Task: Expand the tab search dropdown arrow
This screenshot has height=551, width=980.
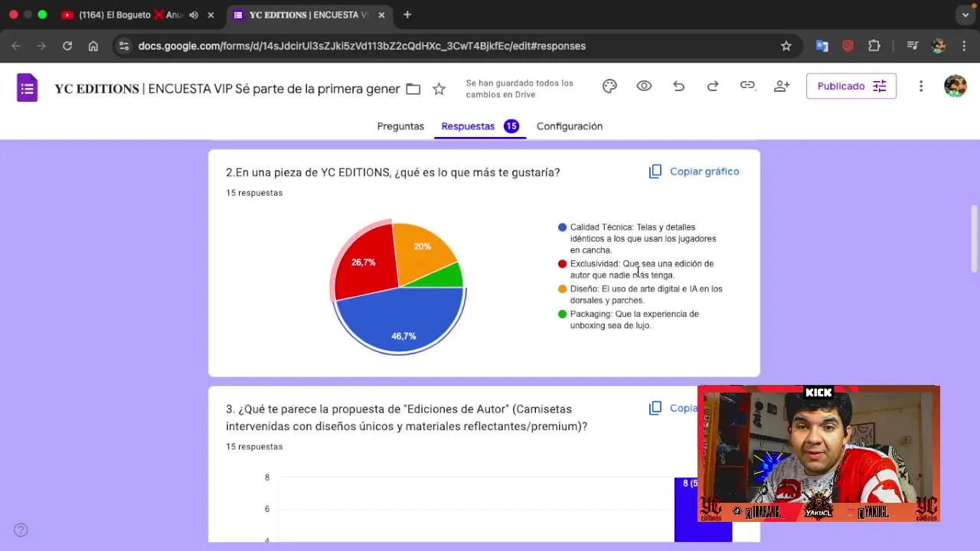Action: coord(965,15)
